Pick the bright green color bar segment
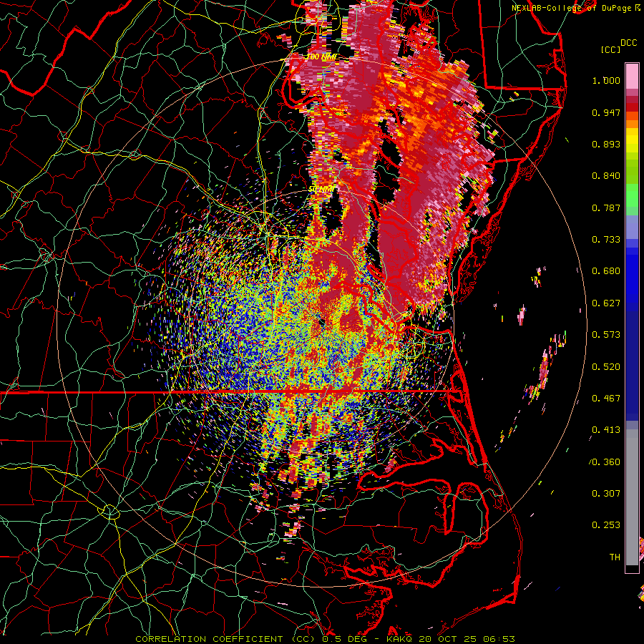The width and height of the screenshot is (644, 644). (x=632, y=195)
